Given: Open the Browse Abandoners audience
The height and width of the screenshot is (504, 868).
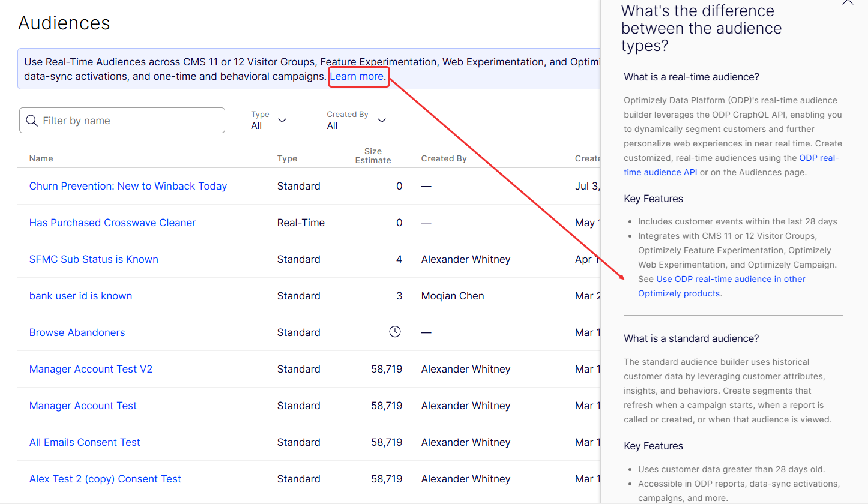Looking at the screenshot, I should [77, 332].
